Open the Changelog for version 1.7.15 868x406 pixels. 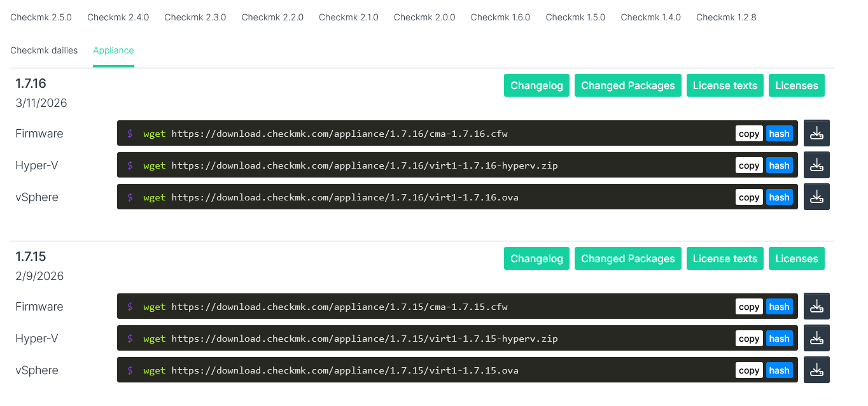pos(536,258)
